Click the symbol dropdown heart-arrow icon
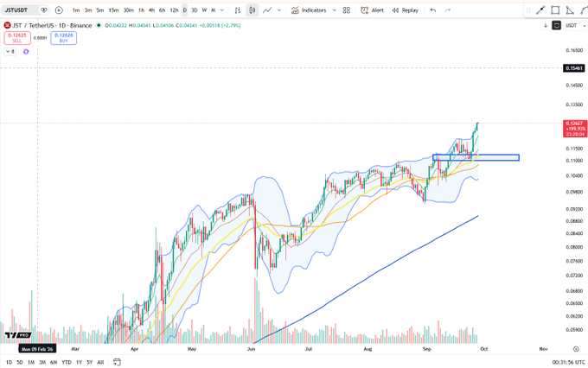The width and height of the screenshot is (588, 368). [x=44, y=10]
